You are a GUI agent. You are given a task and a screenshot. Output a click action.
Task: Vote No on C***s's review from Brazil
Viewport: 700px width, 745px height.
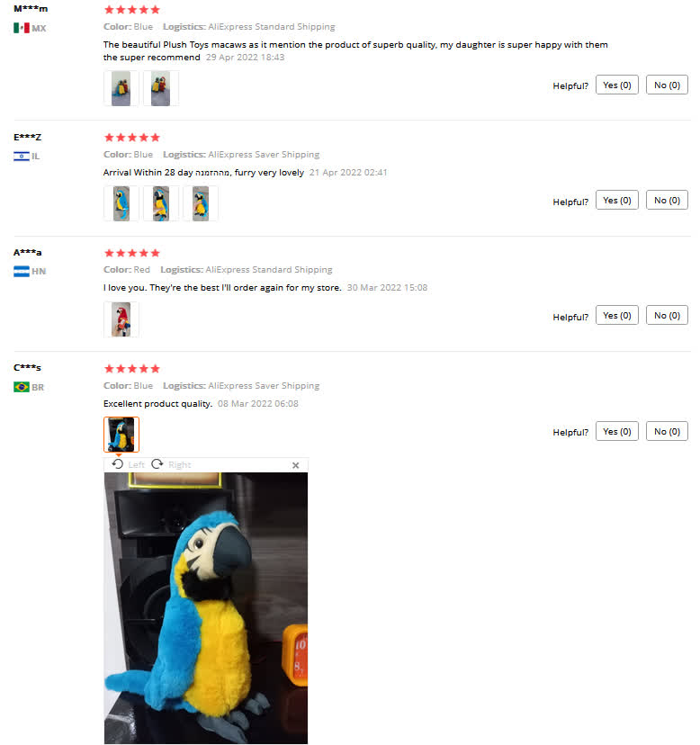point(667,431)
